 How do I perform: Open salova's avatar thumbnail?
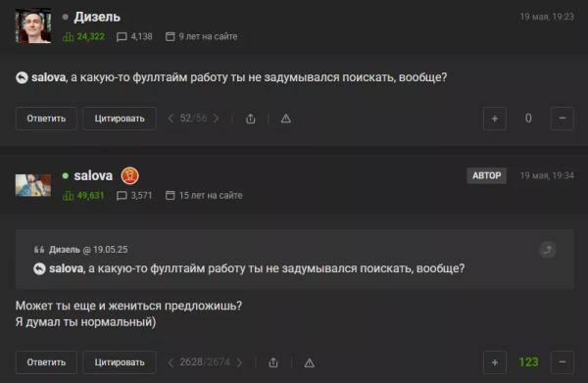[x=33, y=185]
